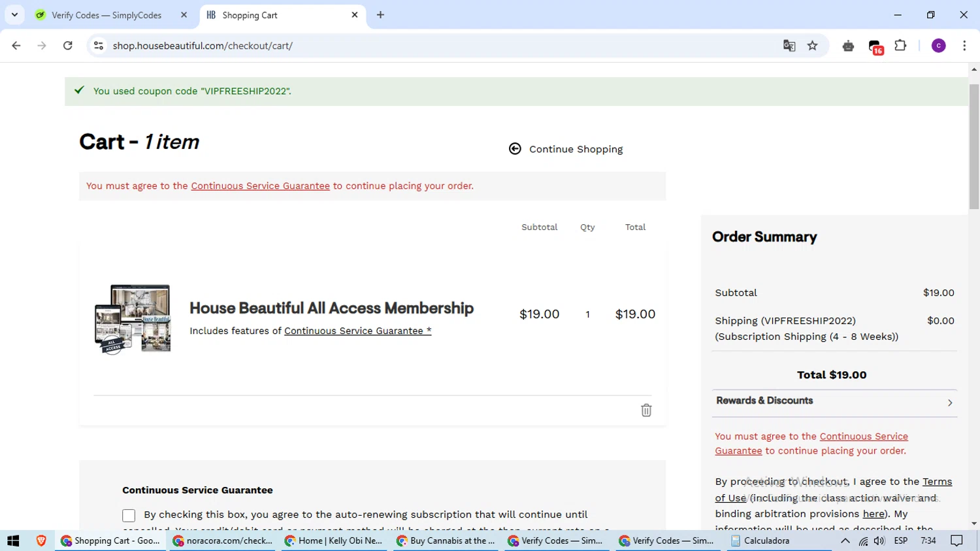Open the Chrome three-dot menu
Viewport: 980px width, 551px height.
(964, 46)
